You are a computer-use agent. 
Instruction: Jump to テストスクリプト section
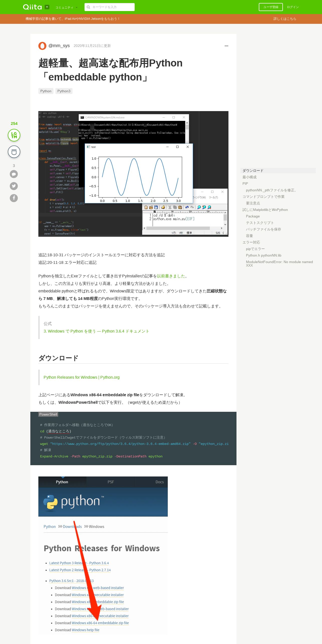260,223
